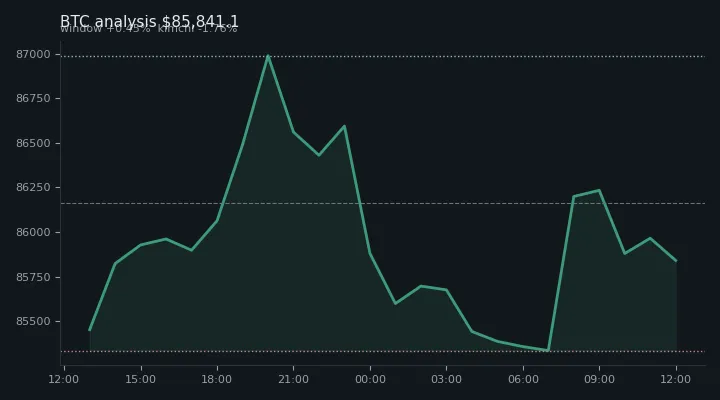The width and height of the screenshot is (720, 400).
Task: Click the 03:00 x-axis time label
Action: click(446, 379)
